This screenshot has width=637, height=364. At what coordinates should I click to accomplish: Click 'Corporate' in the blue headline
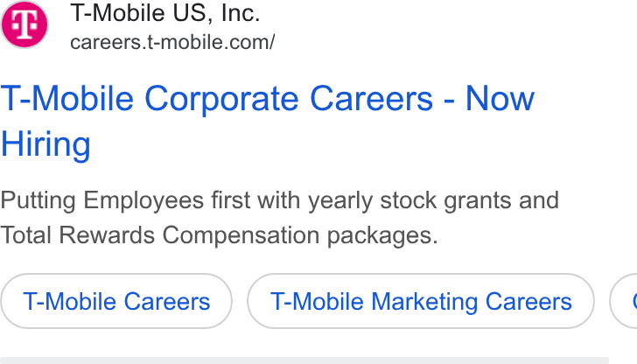pos(222,99)
